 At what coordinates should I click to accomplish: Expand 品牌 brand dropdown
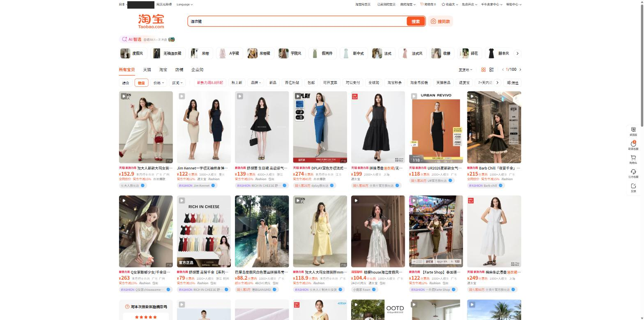[256, 83]
